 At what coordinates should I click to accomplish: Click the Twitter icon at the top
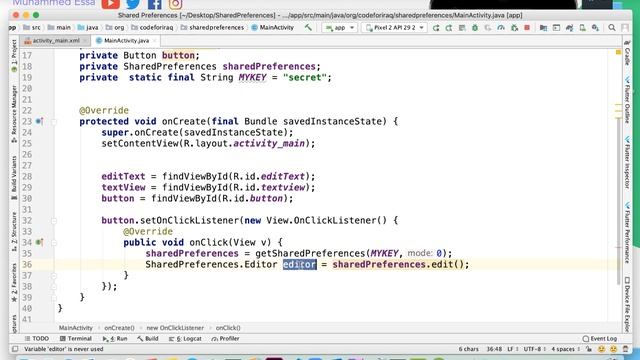click(133, 4)
